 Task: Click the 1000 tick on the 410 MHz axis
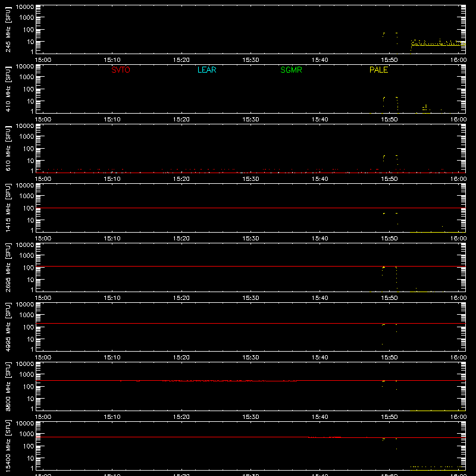coord(27,77)
